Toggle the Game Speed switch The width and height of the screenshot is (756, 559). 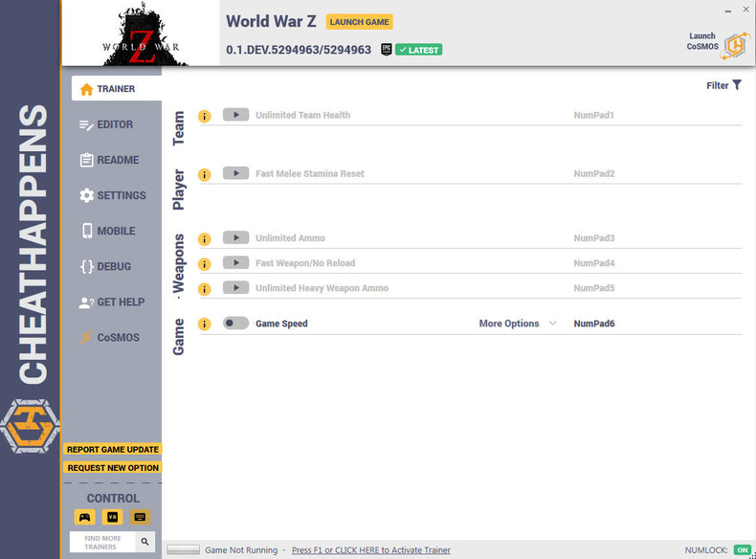pos(235,324)
